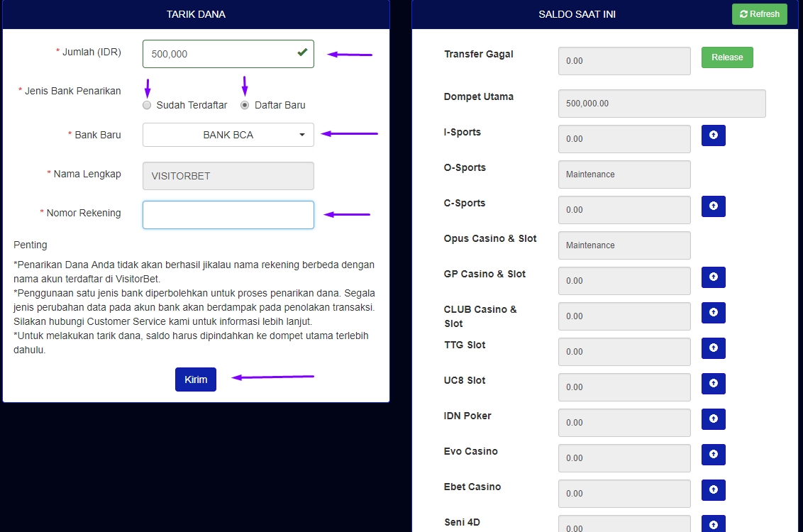Click the SALDO SAAT INI heading

(x=577, y=14)
